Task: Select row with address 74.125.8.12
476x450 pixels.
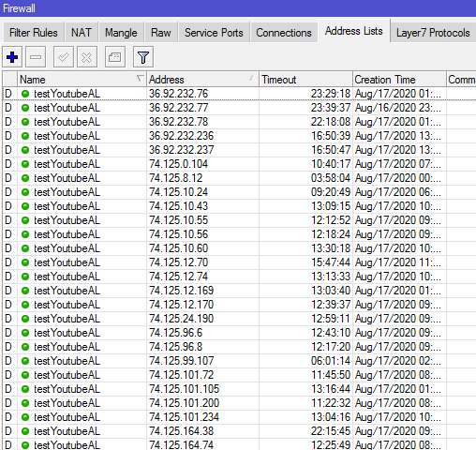Action: point(239,178)
